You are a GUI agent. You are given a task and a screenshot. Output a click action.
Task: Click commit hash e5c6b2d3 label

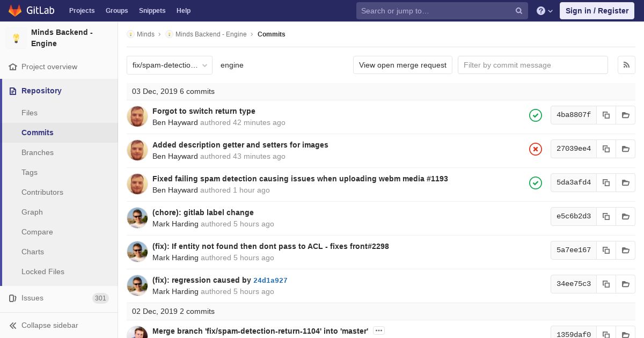point(574,216)
